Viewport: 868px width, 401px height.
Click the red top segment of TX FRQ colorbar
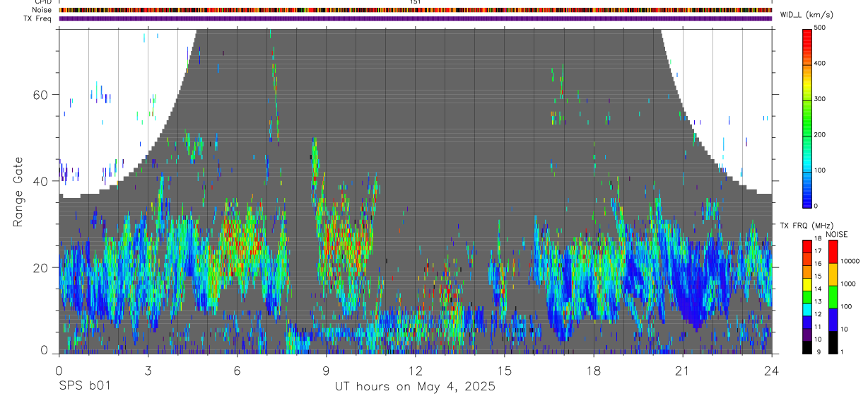pos(807,247)
